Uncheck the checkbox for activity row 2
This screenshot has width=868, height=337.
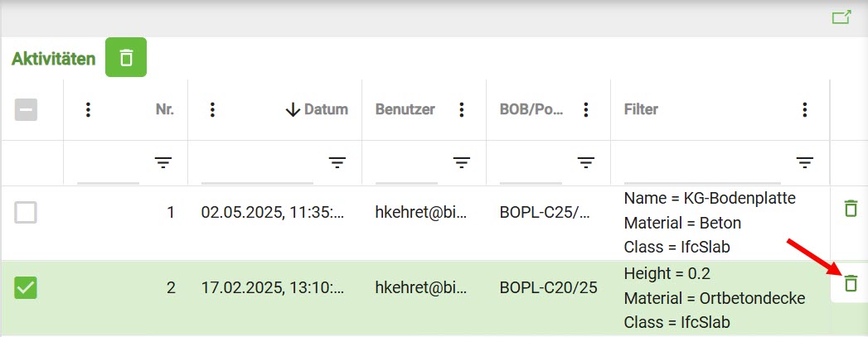click(26, 288)
